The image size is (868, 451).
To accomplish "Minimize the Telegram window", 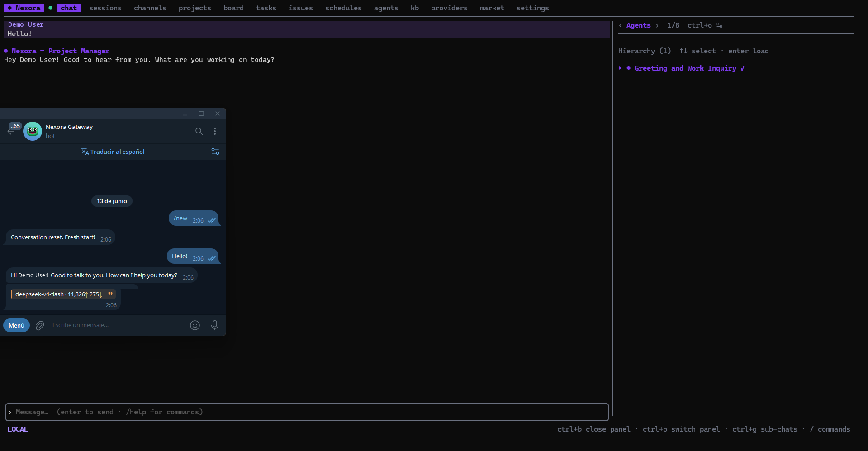I will pos(185,114).
